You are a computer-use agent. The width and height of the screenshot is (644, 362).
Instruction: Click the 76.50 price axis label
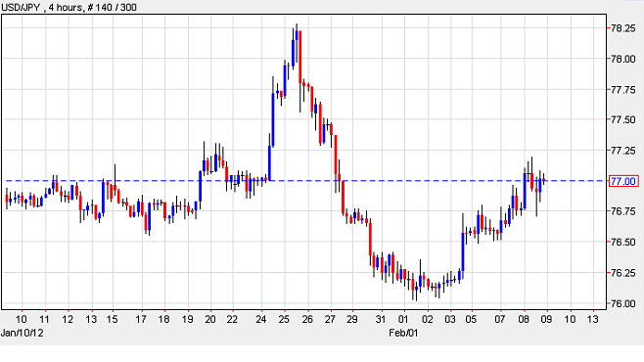pyautogui.click(x=623, y=243)
